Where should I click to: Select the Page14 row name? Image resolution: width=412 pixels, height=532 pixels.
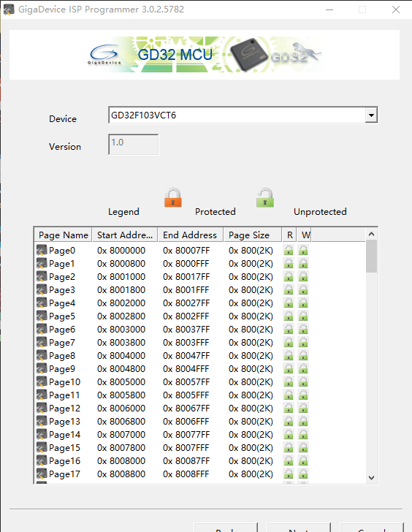click(x=64, y=435)
